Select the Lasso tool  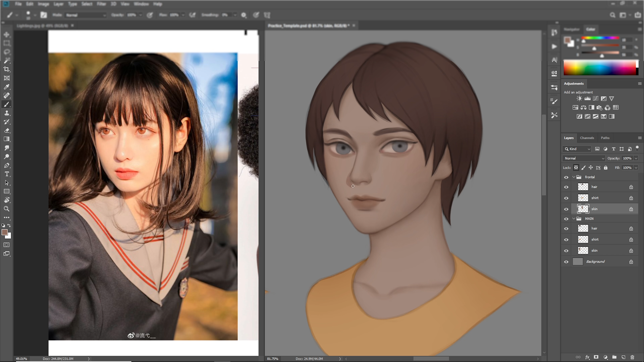point(6,52)
